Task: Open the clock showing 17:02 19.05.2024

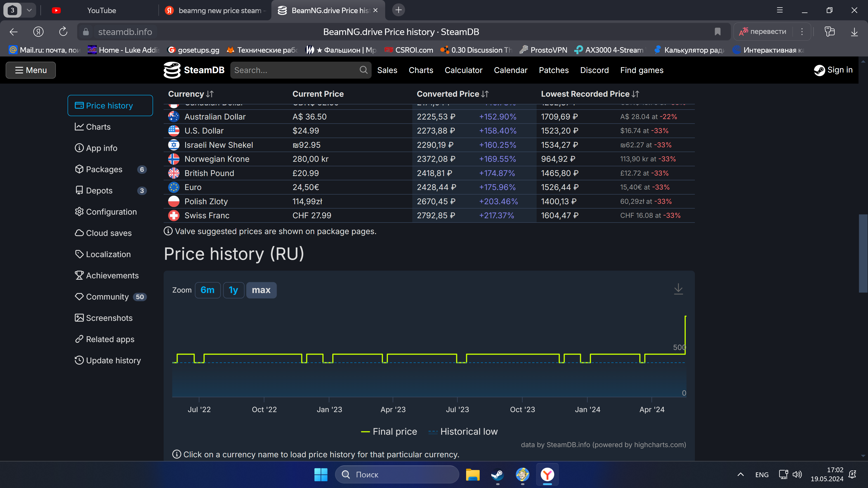Action: 827,474
